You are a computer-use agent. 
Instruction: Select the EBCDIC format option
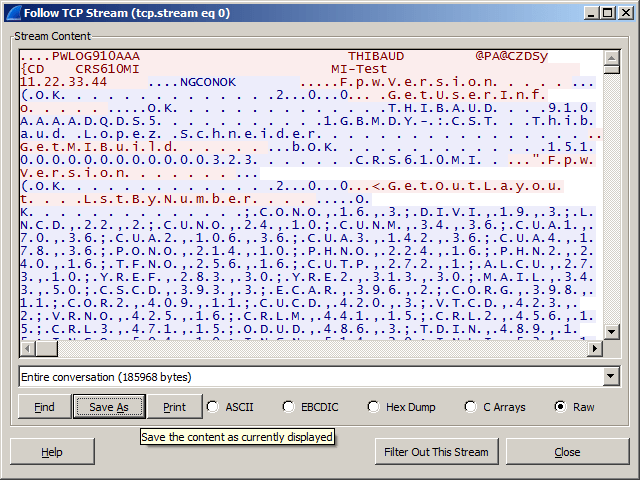(x=290, y=407)
